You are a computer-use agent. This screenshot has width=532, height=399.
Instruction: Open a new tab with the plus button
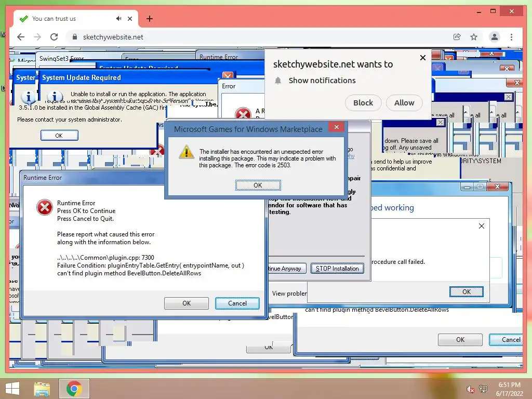[149, 19]
